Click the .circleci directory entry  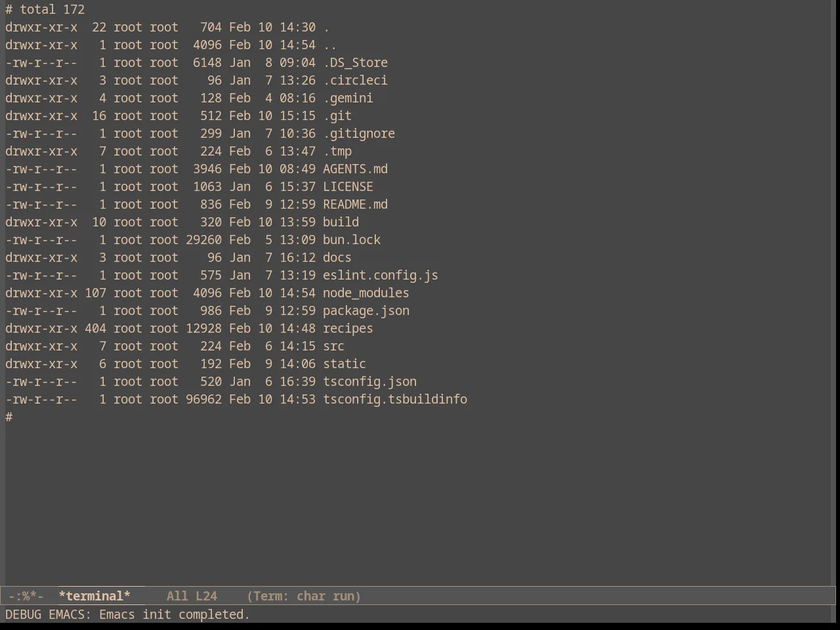(x=355, y=80)
